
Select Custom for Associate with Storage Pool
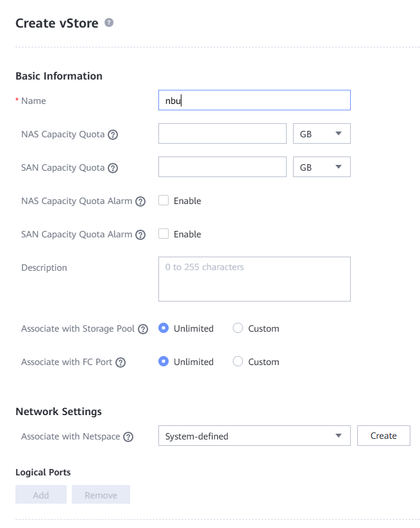point(238,328)
